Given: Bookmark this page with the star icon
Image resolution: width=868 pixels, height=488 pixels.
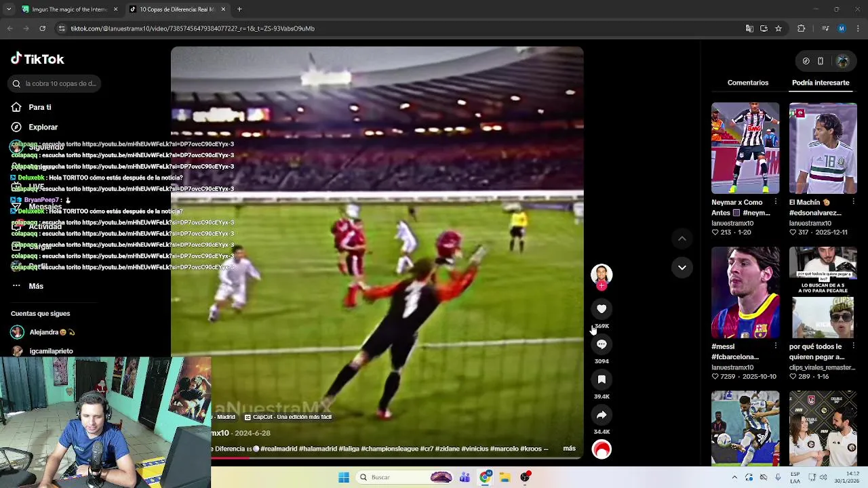Looking at the screenshot, I should click(778, 28).
